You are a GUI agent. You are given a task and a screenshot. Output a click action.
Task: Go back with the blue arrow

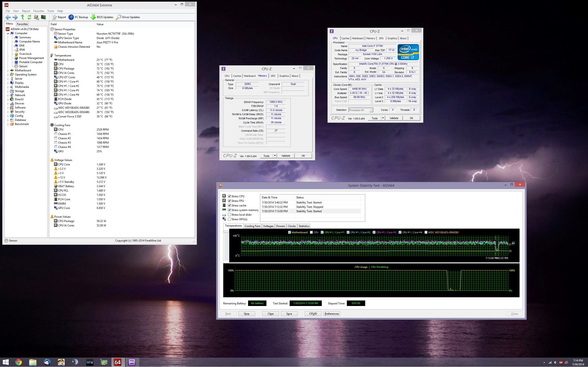coord(8,17)
